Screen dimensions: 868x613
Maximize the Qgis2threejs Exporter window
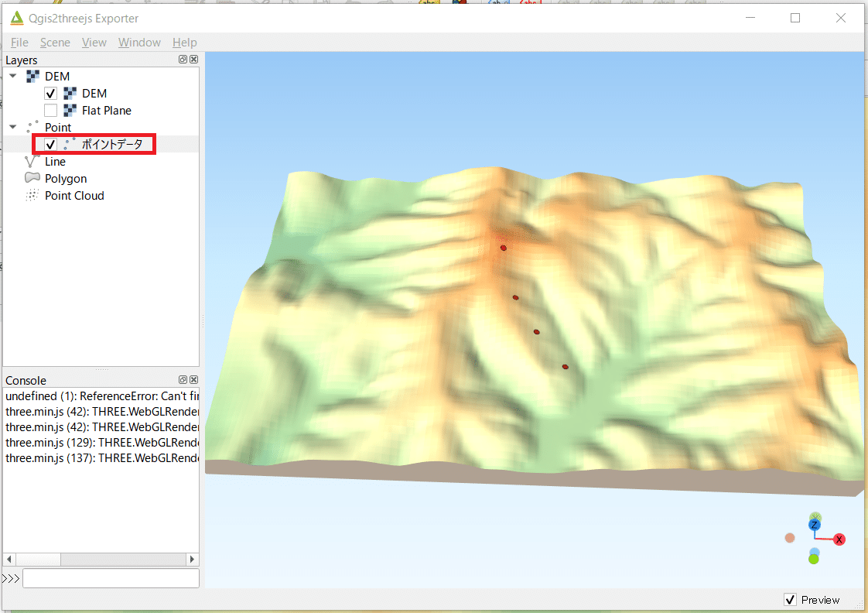(795, 18)
